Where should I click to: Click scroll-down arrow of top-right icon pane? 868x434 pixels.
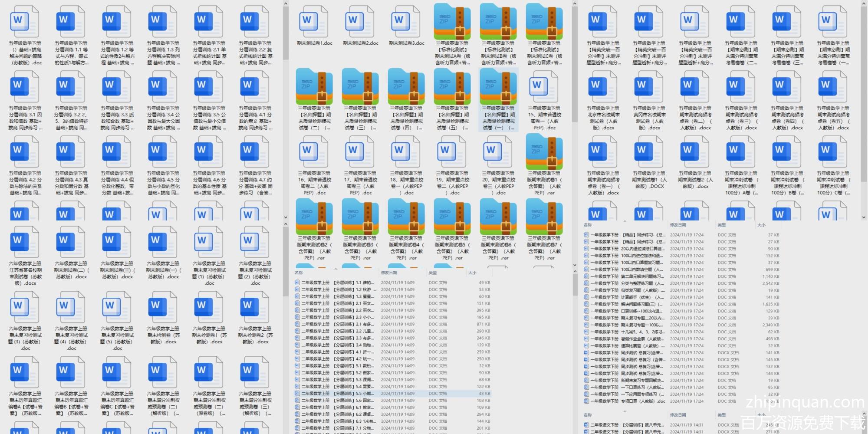click(x=864, y=217)
